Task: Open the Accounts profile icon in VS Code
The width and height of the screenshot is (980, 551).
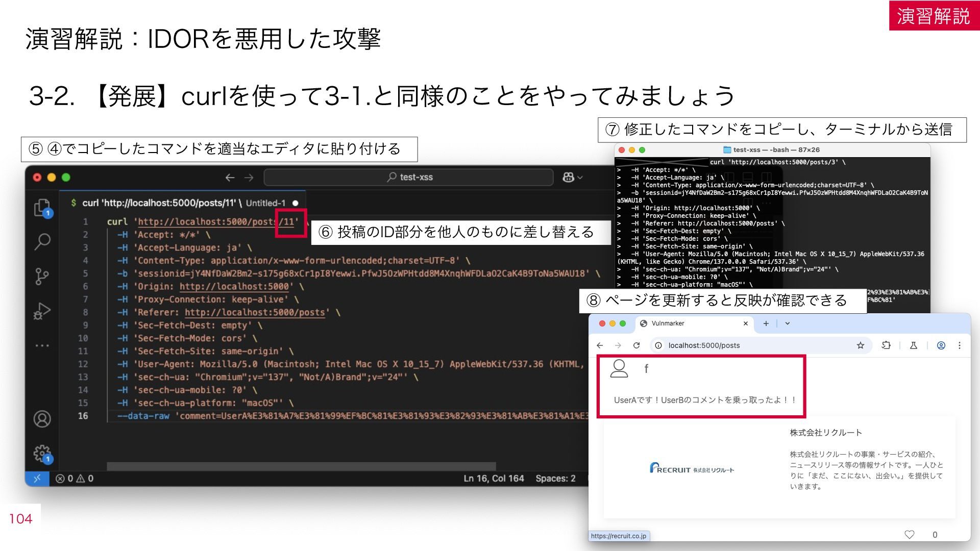Action: tap(42, 419)
